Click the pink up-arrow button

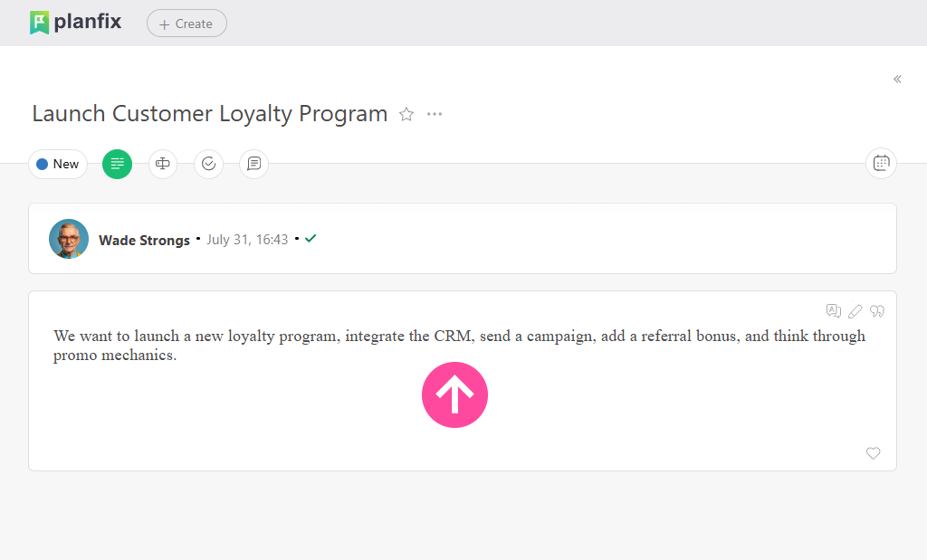[454, 394]
